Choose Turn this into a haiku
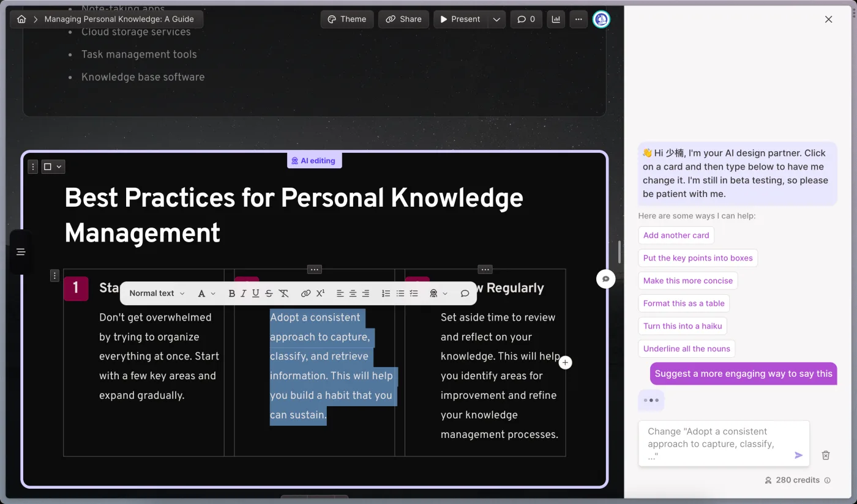Screen dimensions: 857x504 pyautogui.click(x=683, y=326)
